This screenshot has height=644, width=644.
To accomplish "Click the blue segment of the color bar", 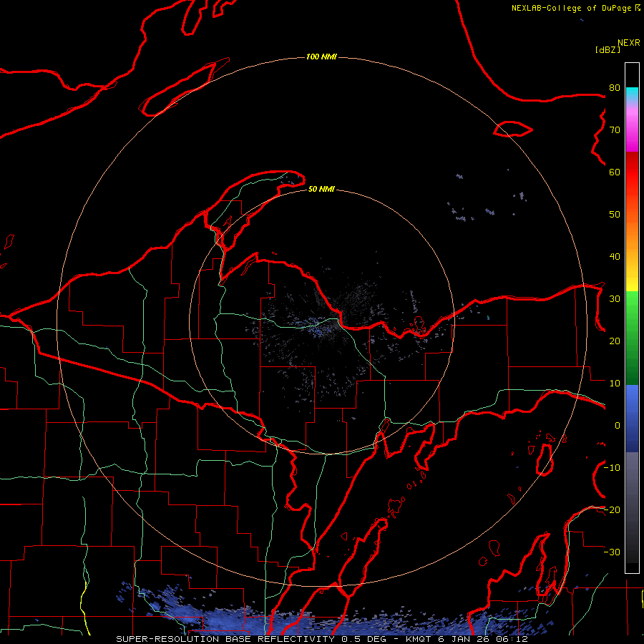I will tap(632, 418).
